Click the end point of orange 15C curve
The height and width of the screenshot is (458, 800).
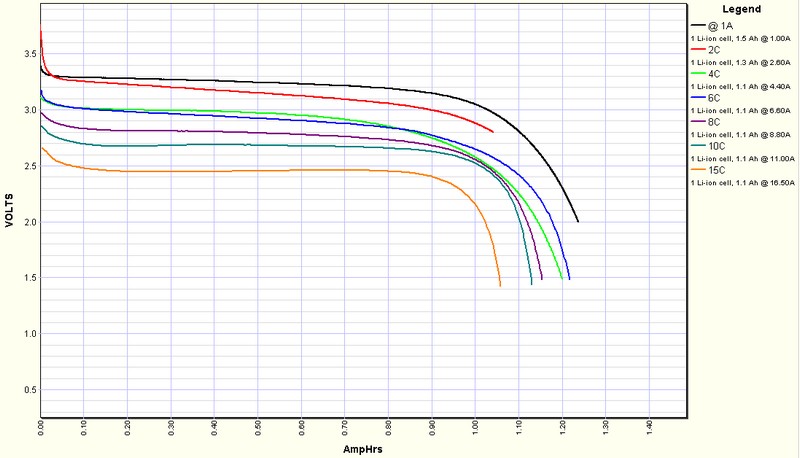click(500, 286)
